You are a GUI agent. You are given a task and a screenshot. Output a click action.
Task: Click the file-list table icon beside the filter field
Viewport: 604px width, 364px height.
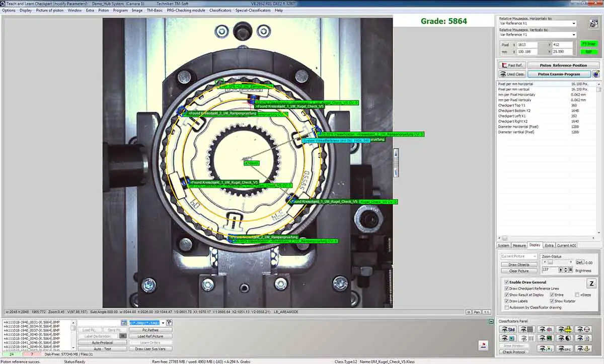click(x=124, y=323)
